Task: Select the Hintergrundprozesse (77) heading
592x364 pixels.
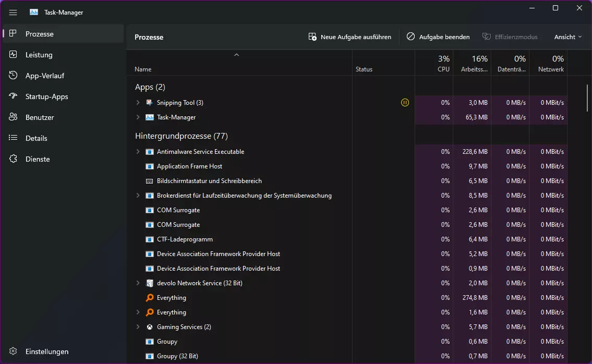Action: (x=181, y=136)
